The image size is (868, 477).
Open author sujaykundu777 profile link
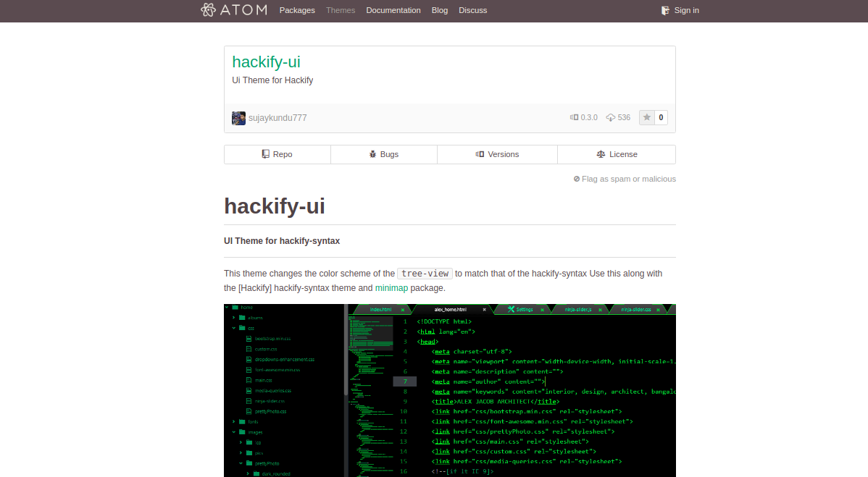(x=277, y=118)
